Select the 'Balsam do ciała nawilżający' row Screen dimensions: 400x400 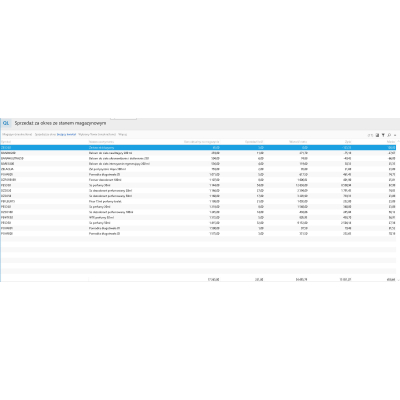(x=198, y=153)
